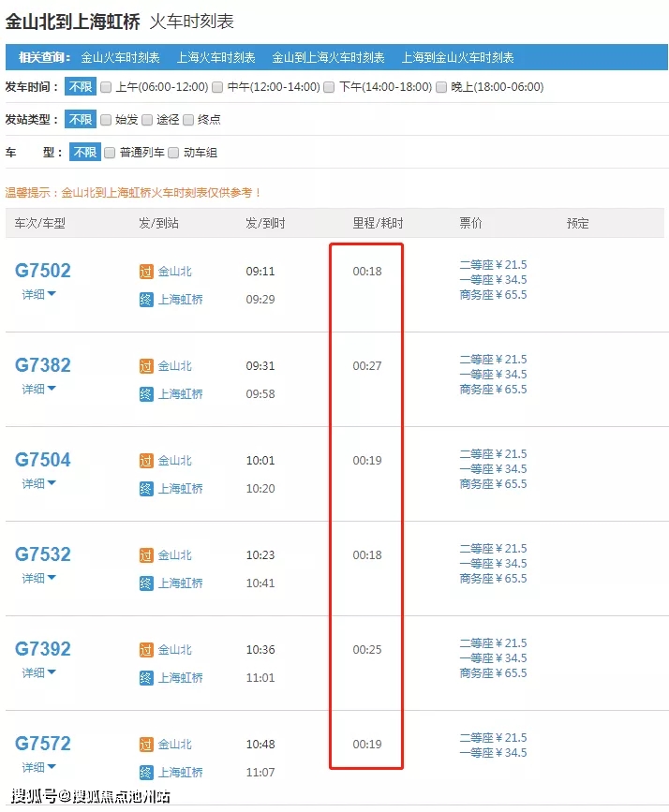Click 上海虹桥 station in G7532 row
Viewport: 669px width, 812px height.
click(180, 583)
